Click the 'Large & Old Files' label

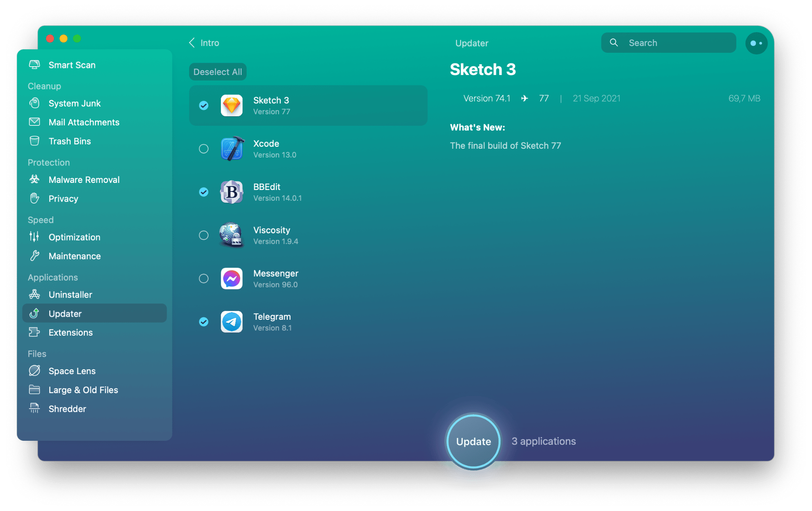tap(83, 390)
